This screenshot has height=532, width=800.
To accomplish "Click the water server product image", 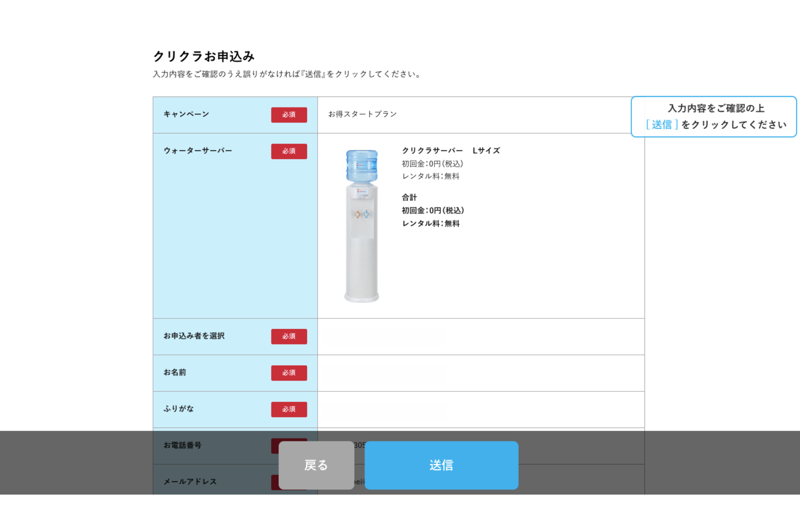I will click(361, 225).
